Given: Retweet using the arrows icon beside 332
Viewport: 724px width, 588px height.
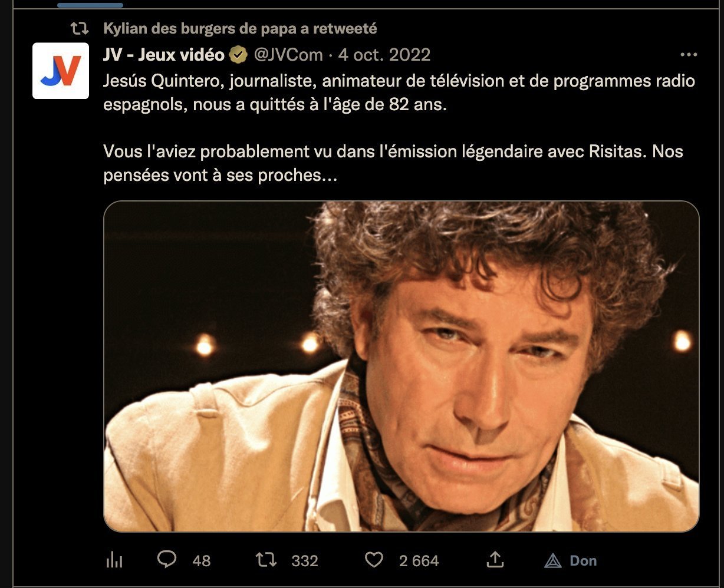Looking at the screenshot, I should tap(268, 560).
